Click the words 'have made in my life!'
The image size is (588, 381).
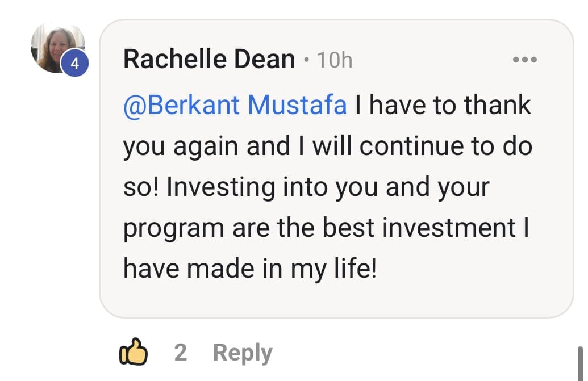[250, 268]
